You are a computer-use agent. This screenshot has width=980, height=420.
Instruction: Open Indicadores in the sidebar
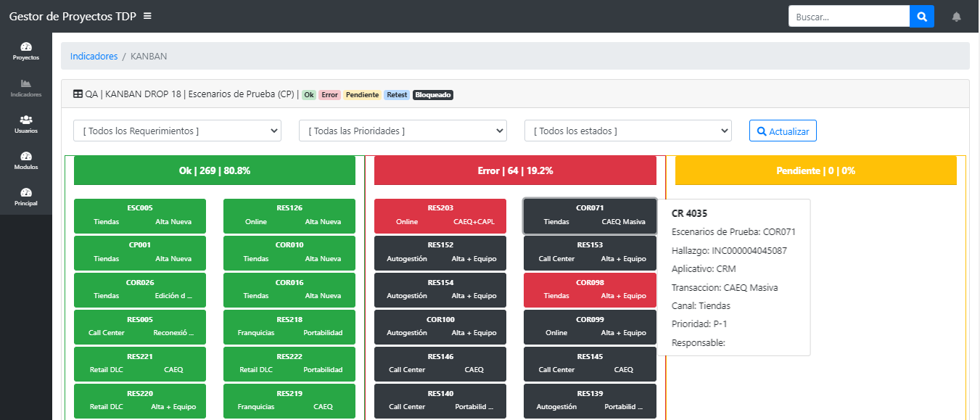pyautogui.click(x=26, y=88)
